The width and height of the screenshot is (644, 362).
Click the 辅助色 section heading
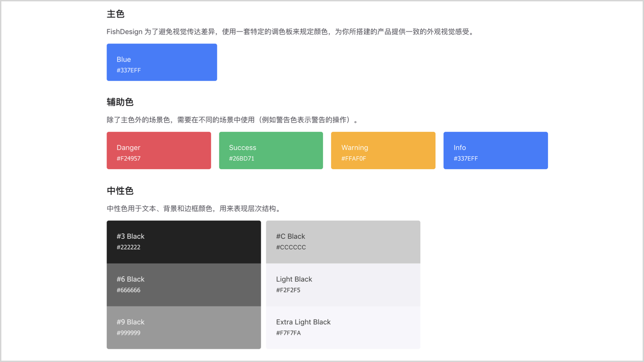pos(120,102)
